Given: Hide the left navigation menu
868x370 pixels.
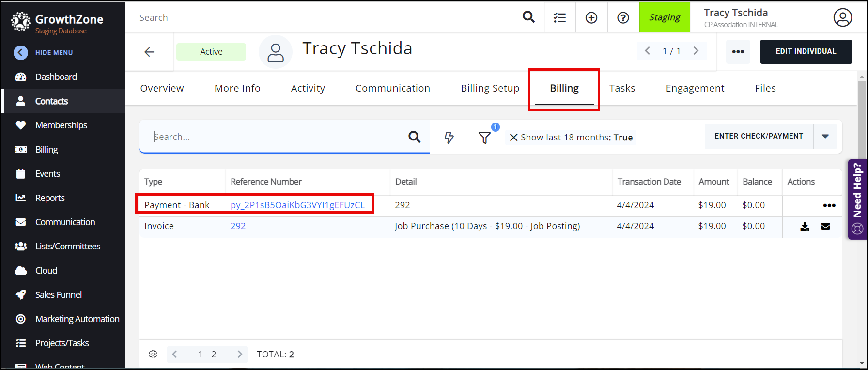Looking at the screenshot, I should click(x=21, y=52).
